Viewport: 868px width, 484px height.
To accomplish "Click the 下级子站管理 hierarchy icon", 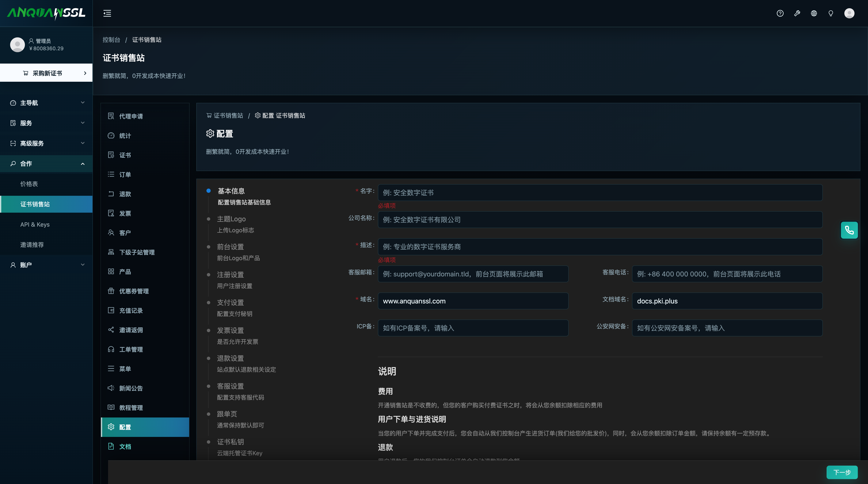I will pos(111,252).
